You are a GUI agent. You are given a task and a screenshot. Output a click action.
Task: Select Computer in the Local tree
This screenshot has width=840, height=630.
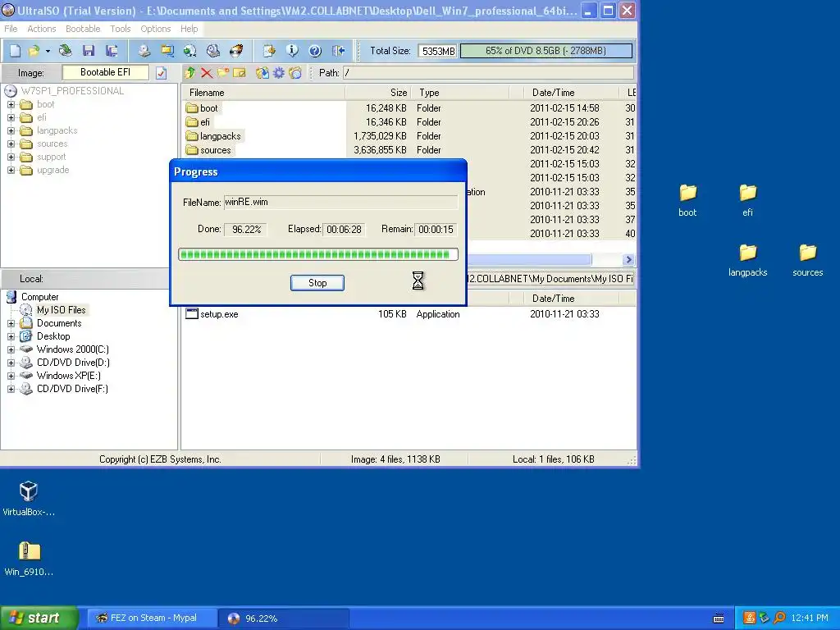click(39, 297)
